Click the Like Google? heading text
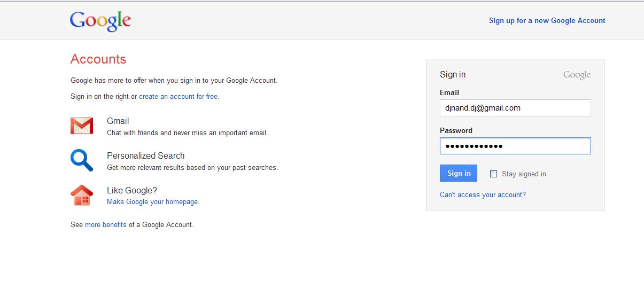This screenshot has height=304, width=644. [132, 191]
